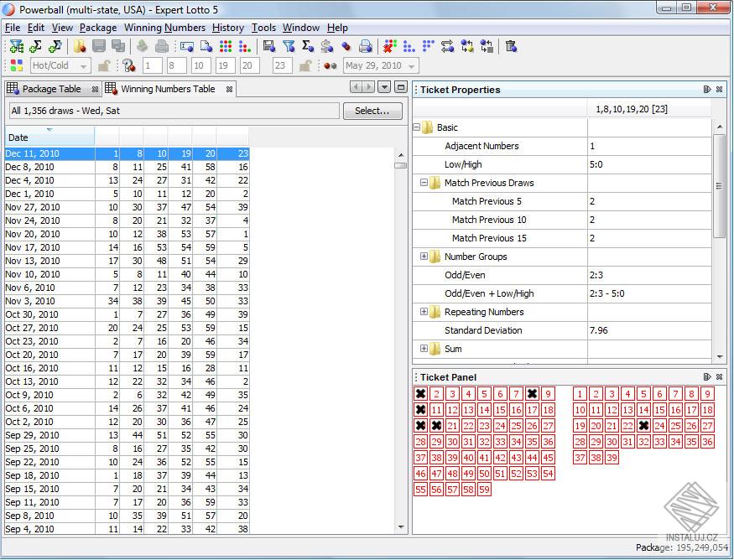The image size is (734, 560).
Task: Click the balls exchange icon with gray square
Action: (x=487, y=46)
